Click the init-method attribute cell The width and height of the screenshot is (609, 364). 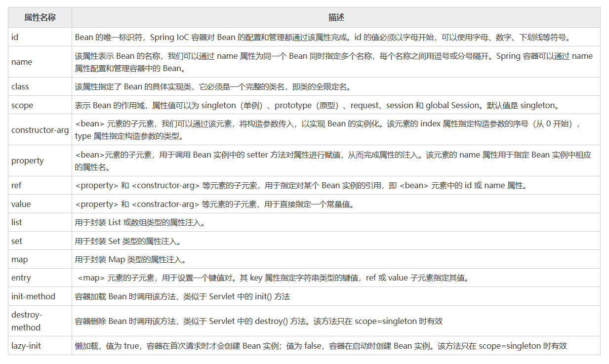pos(33,296)
